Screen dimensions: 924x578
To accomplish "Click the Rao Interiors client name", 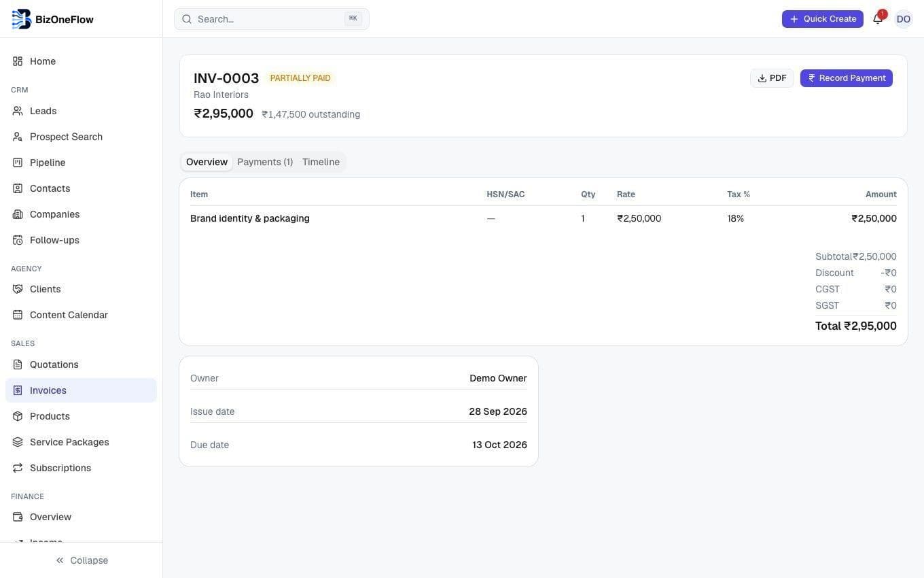I will pyautogui.click(x=221, y=95).
